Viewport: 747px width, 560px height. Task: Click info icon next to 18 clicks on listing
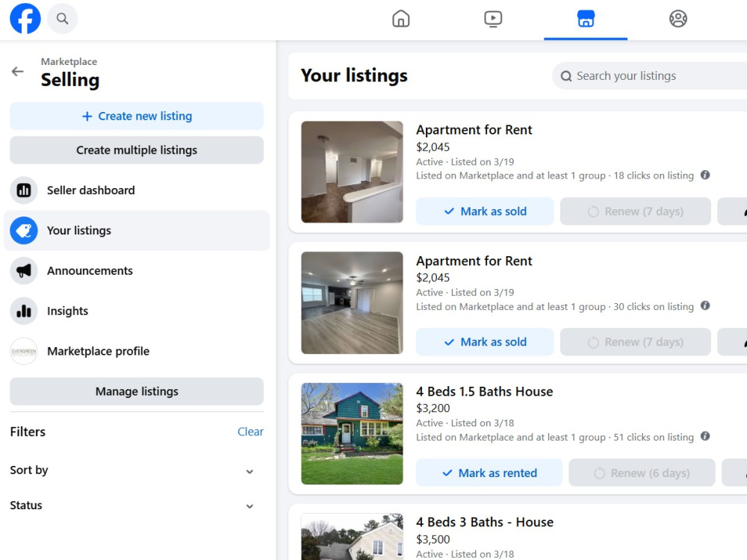tap(705, 175)
